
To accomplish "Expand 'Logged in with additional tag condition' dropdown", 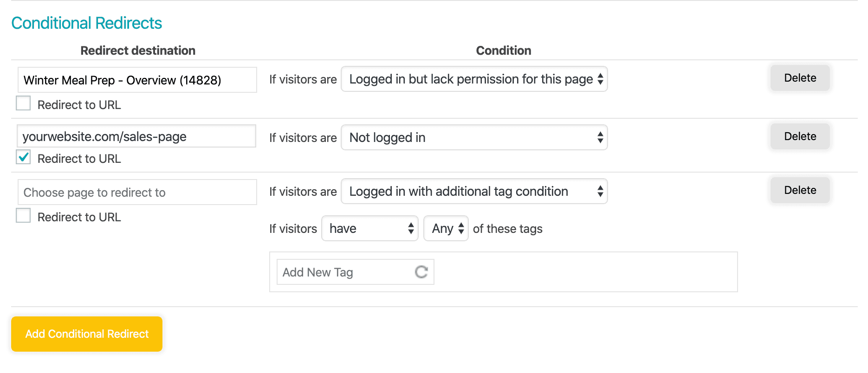I will (474, 192).
